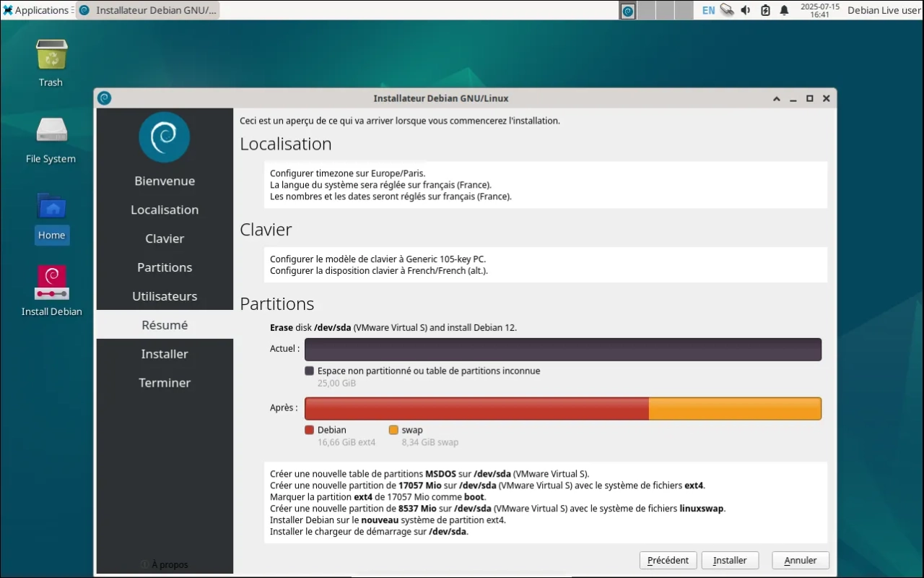Open the battery power manager icon
This screenshot has height=578, width=924.
pyautogui.click(x=765, y=10)
